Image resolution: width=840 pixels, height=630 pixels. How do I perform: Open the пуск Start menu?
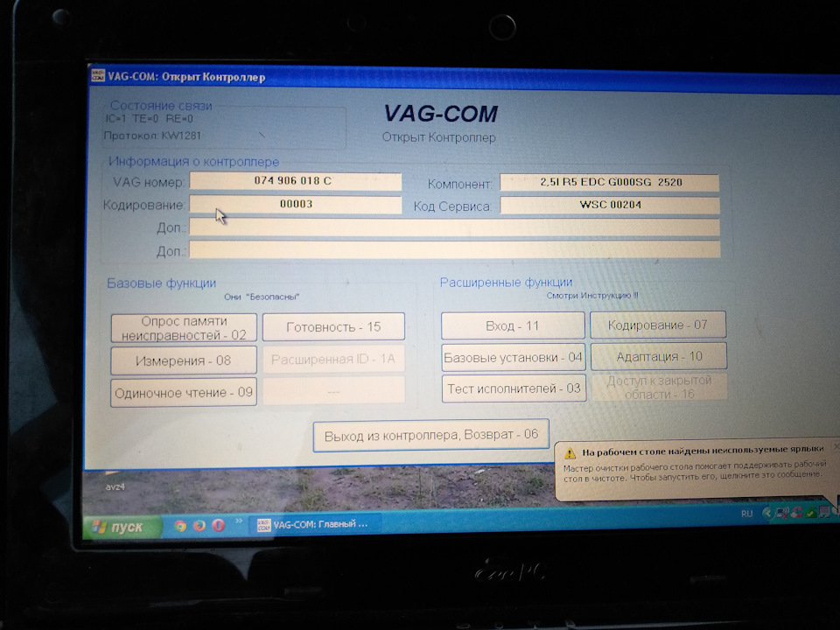[x=121, y=527]
